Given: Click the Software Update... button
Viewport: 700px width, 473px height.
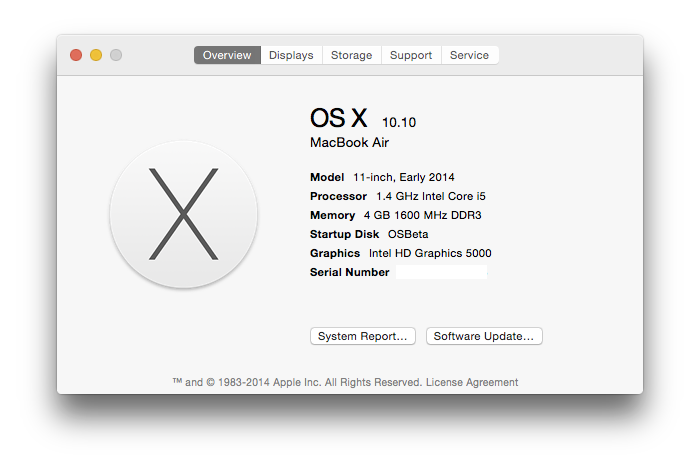Looking at the screenshot, I should (x=484, y=336).
